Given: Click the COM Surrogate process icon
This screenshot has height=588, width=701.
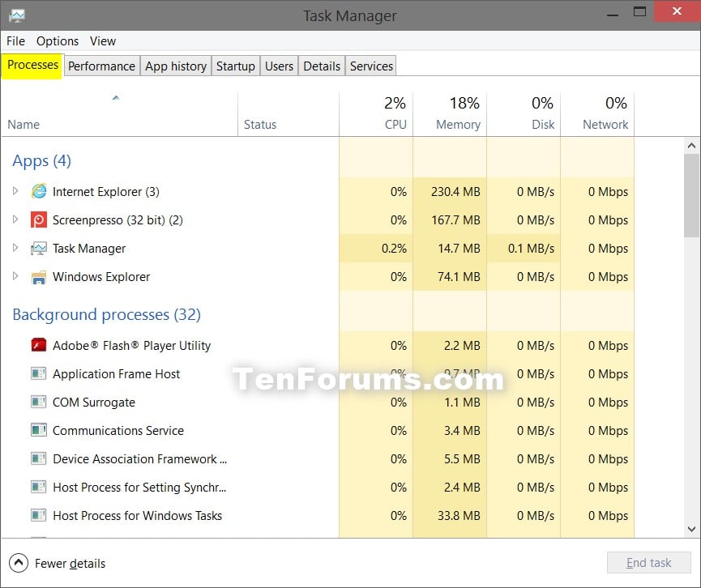Looking at the screenshot, I should click(x=39, y=402).
